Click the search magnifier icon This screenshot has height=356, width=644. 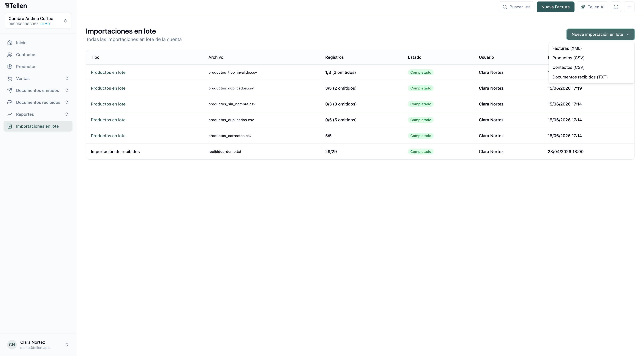pos(505,7)
